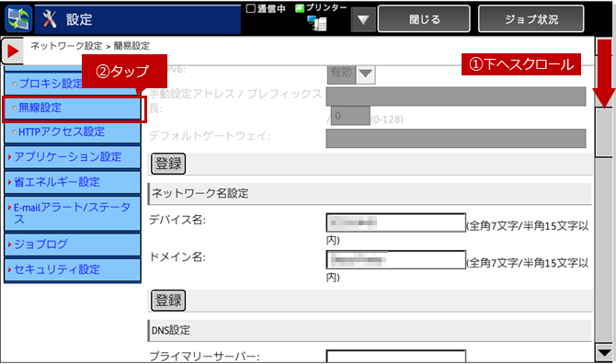Expand セキュリティ設定 section
616x364 pixels.
73,269
